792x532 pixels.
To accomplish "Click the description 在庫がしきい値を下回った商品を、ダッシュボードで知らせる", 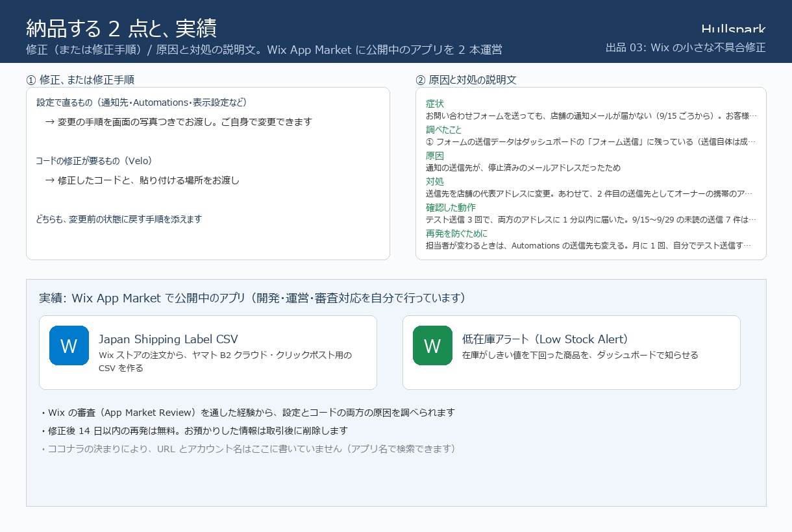I will [580, 355].
